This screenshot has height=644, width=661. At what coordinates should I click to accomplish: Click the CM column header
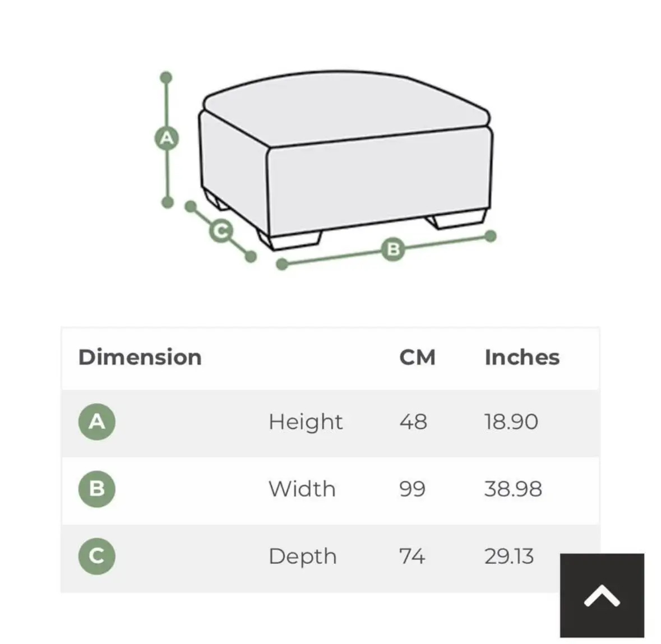coord(417,358)
